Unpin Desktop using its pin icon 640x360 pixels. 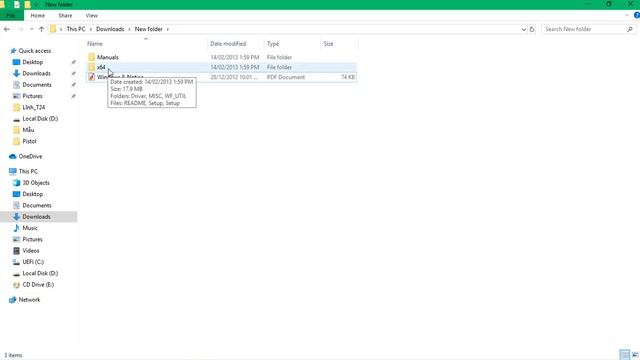coord(73,62)
